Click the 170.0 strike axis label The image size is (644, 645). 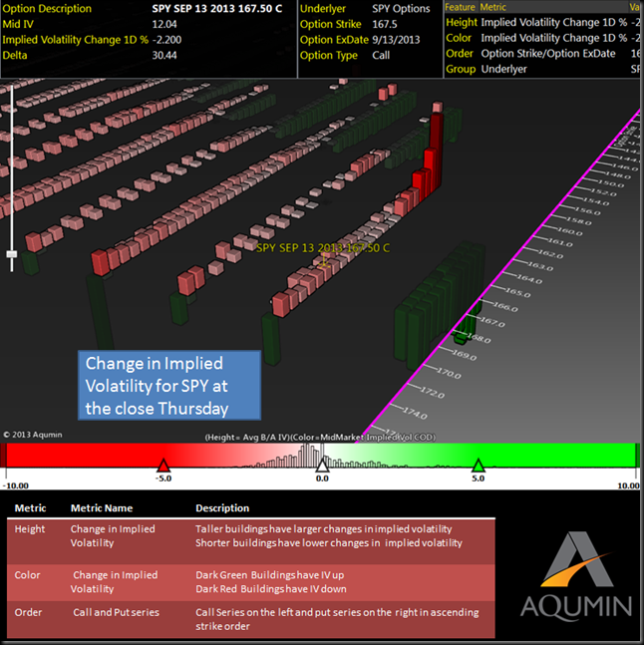449,374
